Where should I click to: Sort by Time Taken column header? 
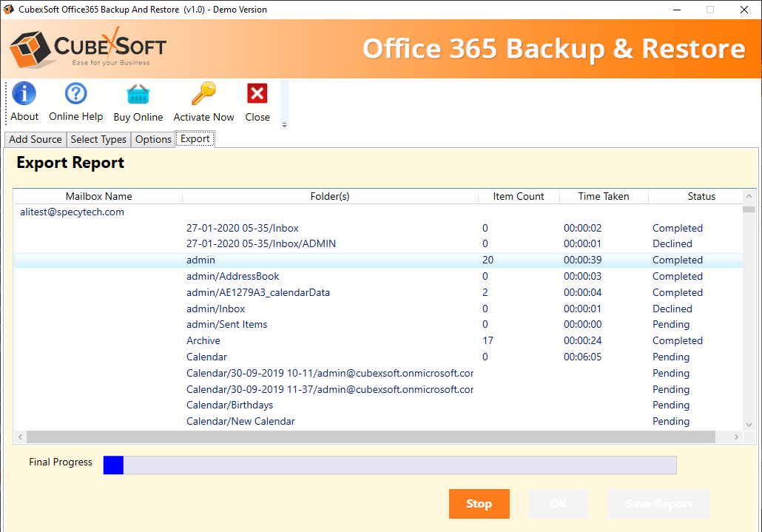click(604, 196)
